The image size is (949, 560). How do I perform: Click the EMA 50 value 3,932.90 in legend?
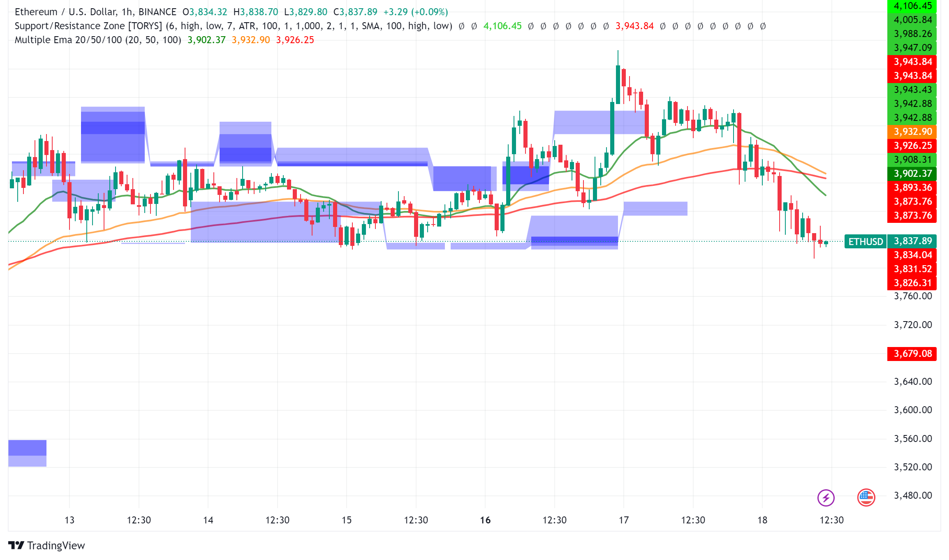coord(251,40)
